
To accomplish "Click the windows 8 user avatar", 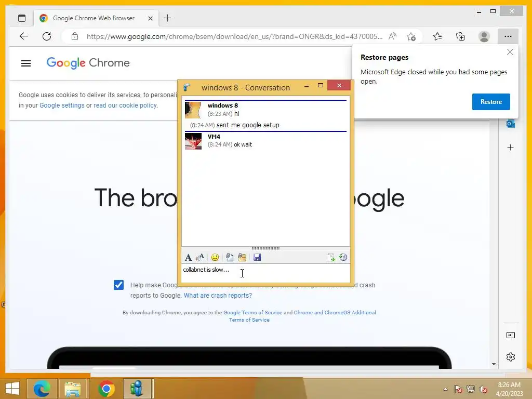I will (x=193, y=110).
